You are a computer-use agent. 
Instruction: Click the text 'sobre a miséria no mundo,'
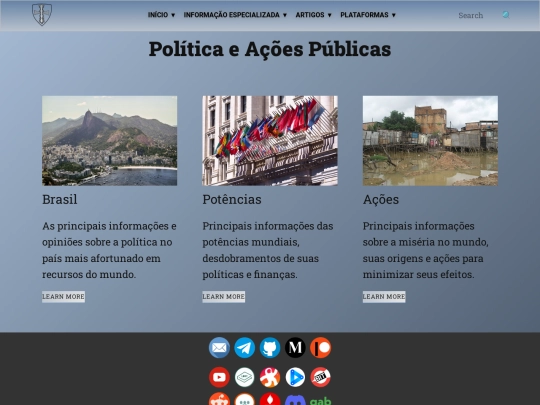pyautogui.click(x=426, y=242)
